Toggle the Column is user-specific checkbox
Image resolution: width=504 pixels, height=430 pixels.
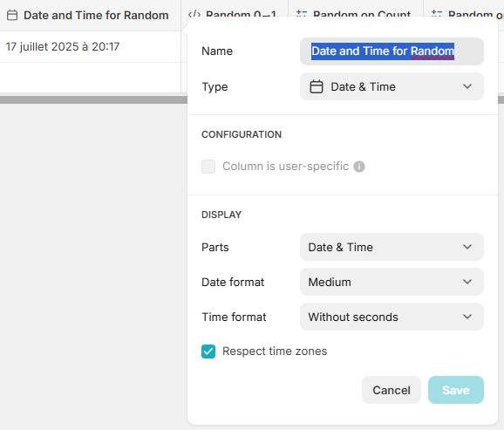pos(208,167)
